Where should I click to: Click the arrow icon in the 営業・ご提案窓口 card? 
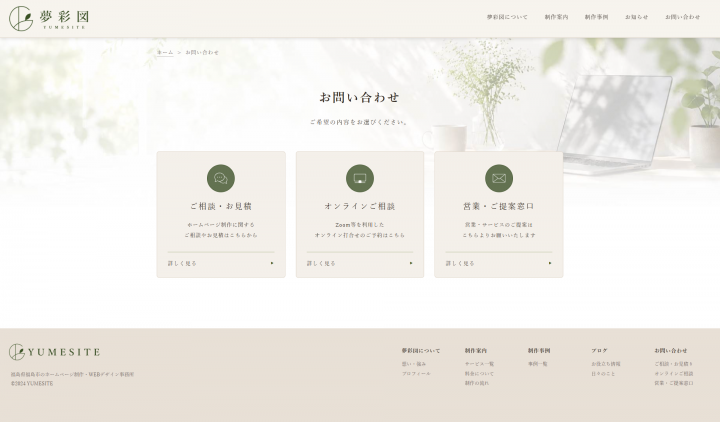[x=550, y=263]
